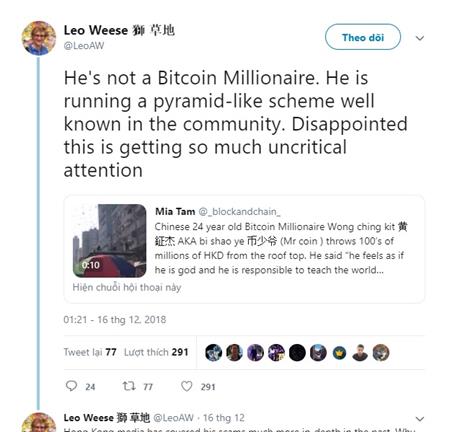
Task: Retweet using the retweet arrows icon
Action: (129, 386)
